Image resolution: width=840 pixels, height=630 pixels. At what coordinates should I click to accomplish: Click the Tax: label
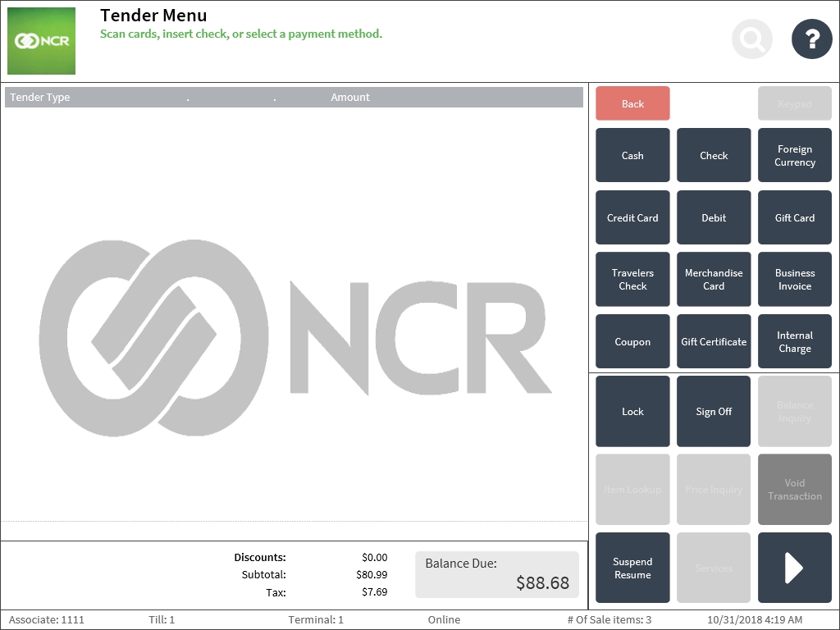click(x=276, y=592)
